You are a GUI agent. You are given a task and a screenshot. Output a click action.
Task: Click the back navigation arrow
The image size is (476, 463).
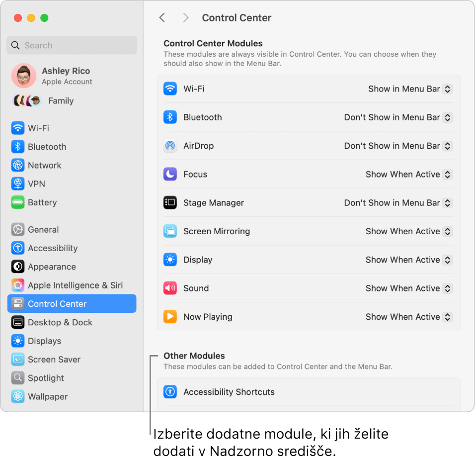pyautogui.click(x=162, y=17)
